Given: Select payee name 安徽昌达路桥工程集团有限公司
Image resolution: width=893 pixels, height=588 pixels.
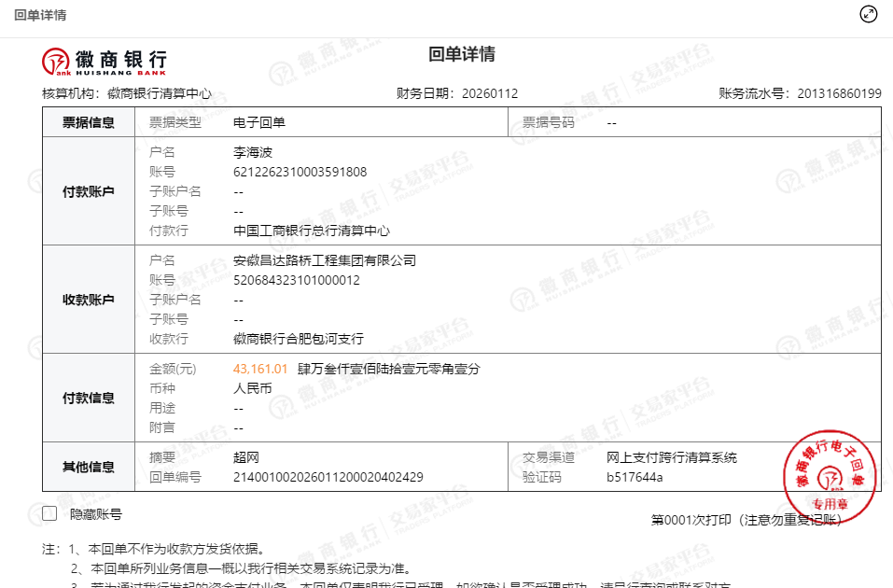Looking at the screenshot, I should (x=324, y=260).
